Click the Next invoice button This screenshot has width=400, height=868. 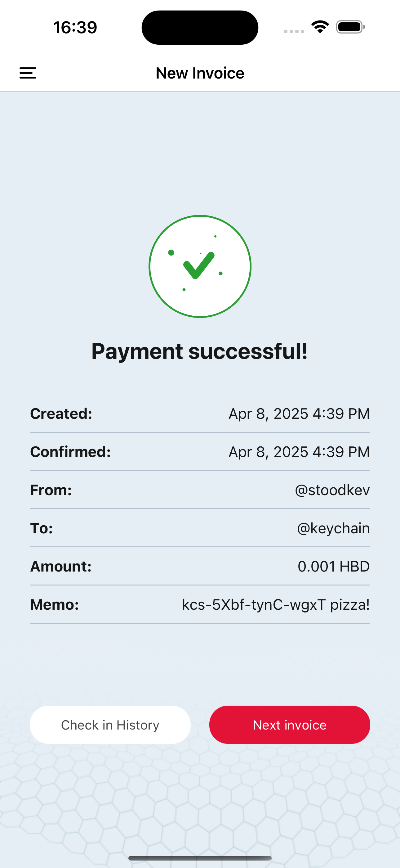[290, 725]
